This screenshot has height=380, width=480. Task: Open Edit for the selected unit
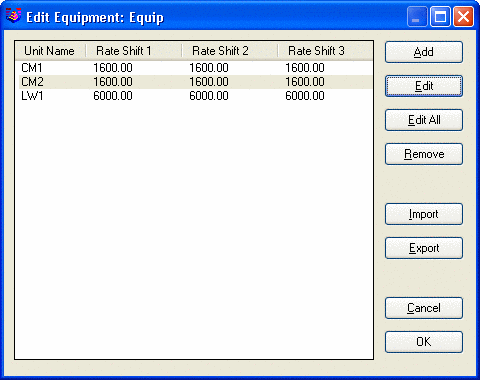coord(424,86)
